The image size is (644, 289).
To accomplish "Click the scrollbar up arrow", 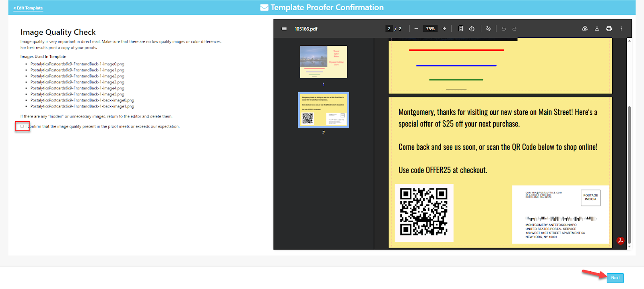I will click(629, 41).
